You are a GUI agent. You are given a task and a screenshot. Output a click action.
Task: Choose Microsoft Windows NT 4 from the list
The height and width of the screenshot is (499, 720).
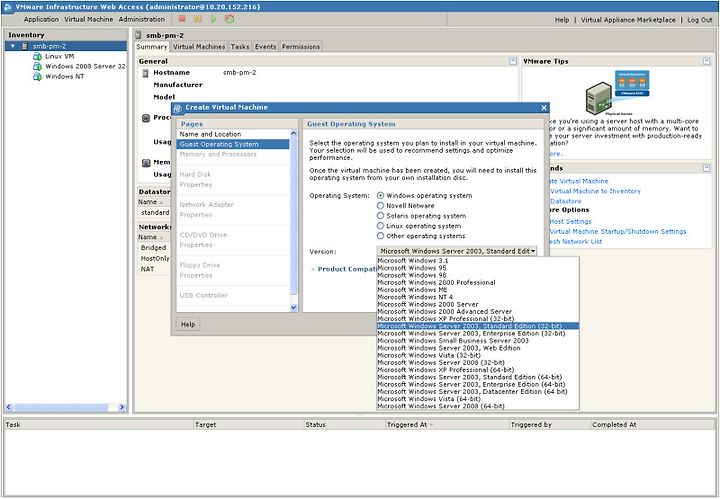pyautogui.click(x=478, y=297)
